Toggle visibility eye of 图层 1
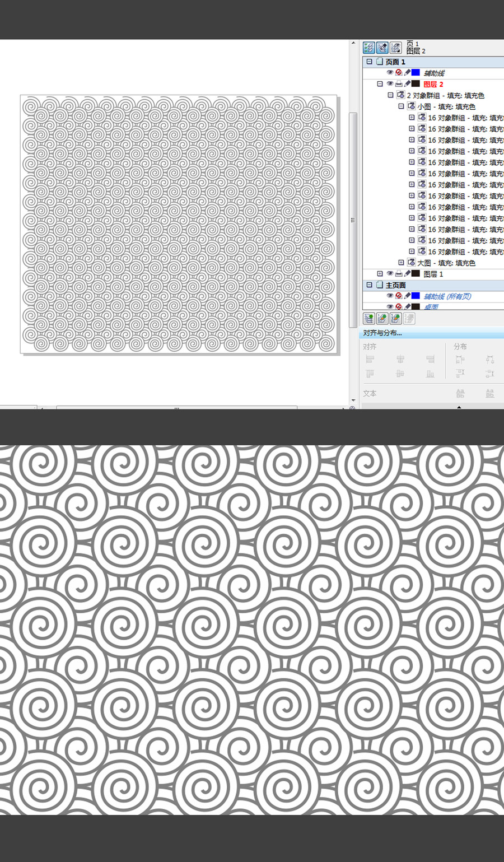This screenshot has height=862, width=504. (390, 273)
